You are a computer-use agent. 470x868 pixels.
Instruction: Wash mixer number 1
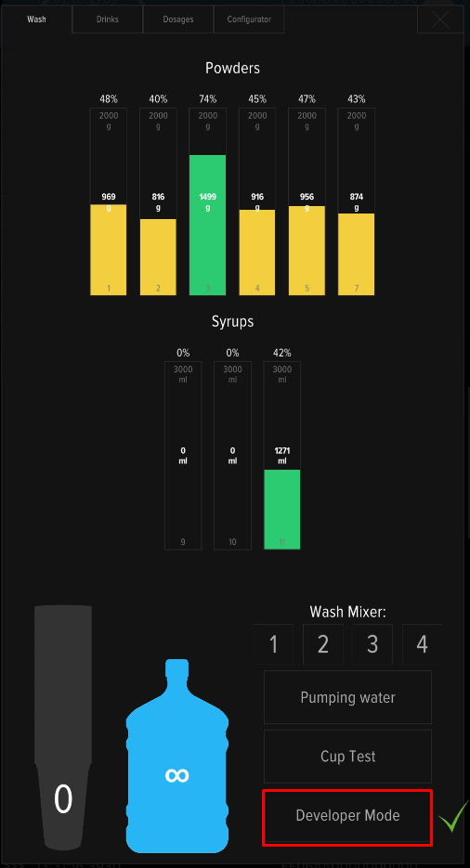(x=273, y=644)
